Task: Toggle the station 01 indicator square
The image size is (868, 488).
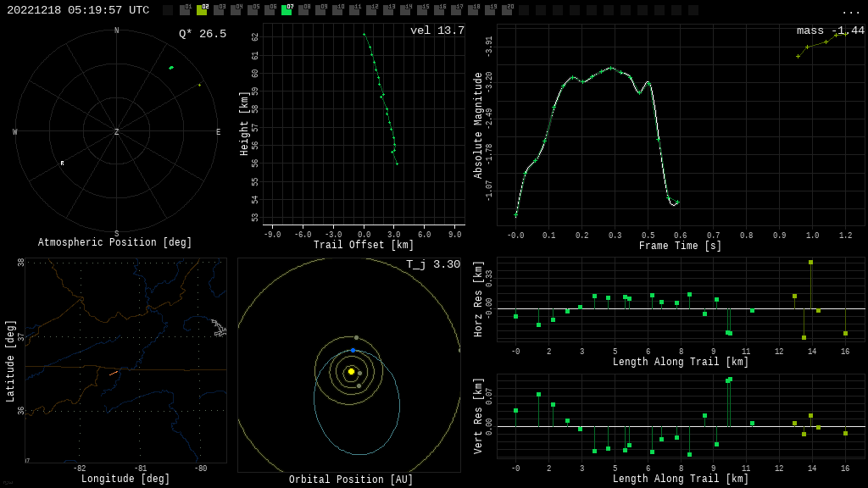Action: coord(185,10)
